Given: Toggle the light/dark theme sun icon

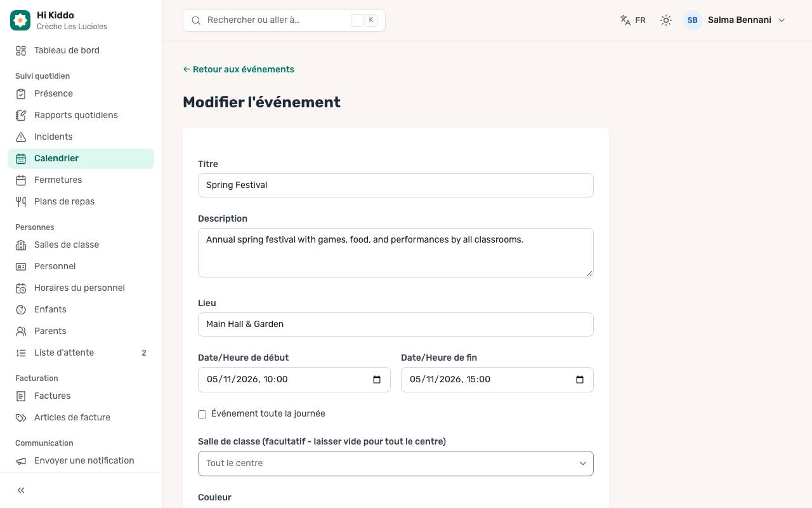Looking at the screenshot, I should 665,20.
